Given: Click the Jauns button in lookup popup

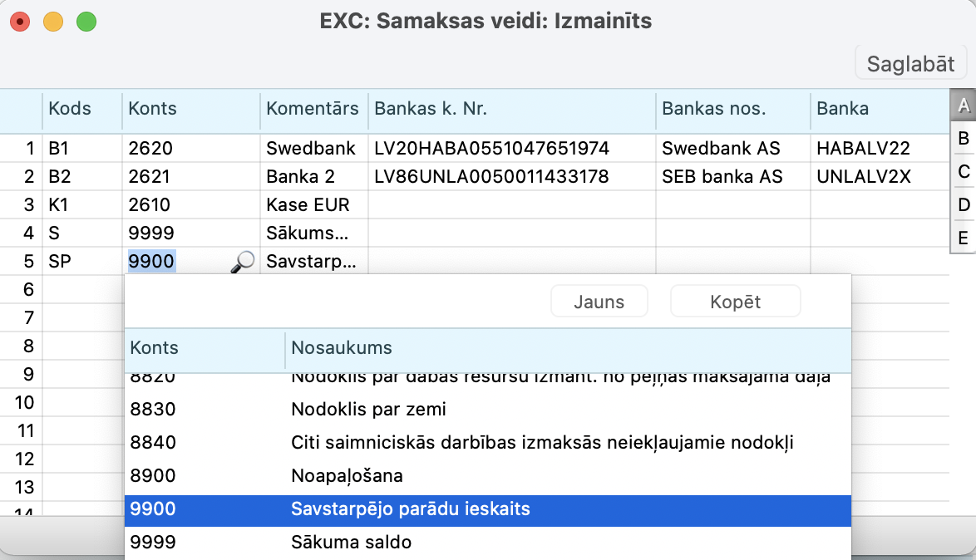Looking at the screenshot, I should pos(599,302).
